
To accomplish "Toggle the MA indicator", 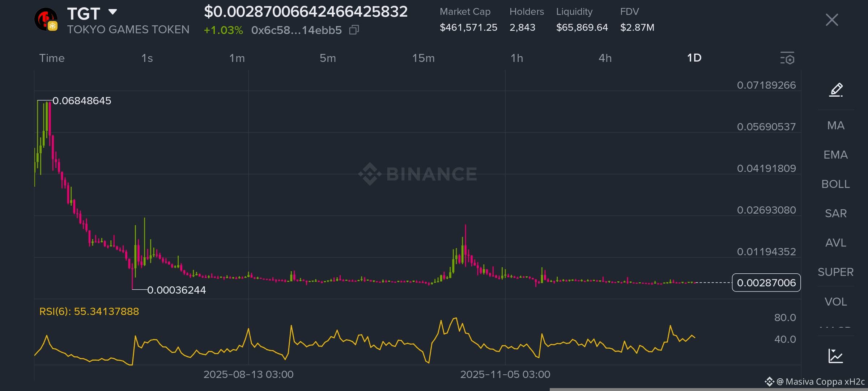I will 835,125.
